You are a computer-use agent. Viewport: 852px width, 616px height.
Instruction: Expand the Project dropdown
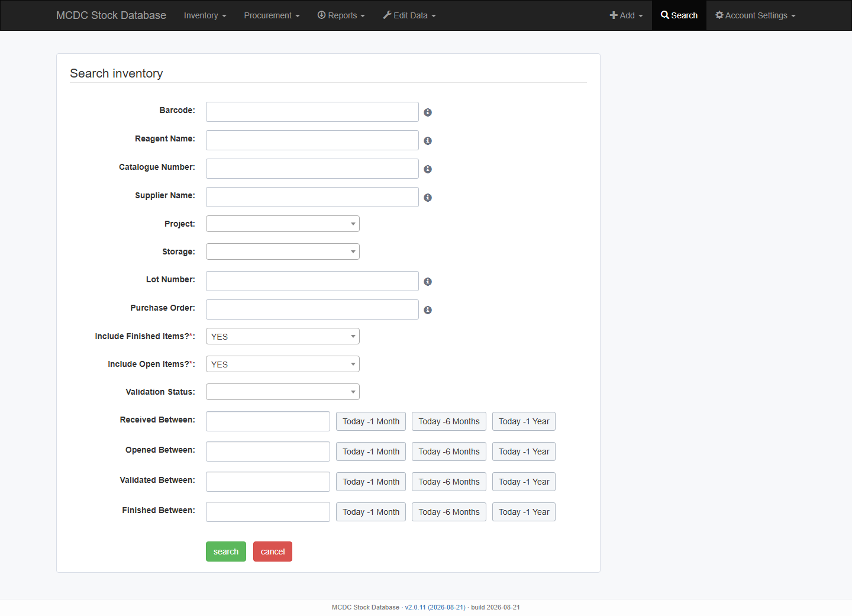pos(283,224)
